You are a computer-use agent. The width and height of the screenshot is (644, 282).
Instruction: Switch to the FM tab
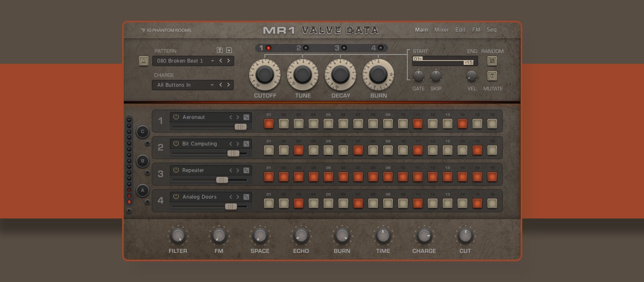pos(476,30)
